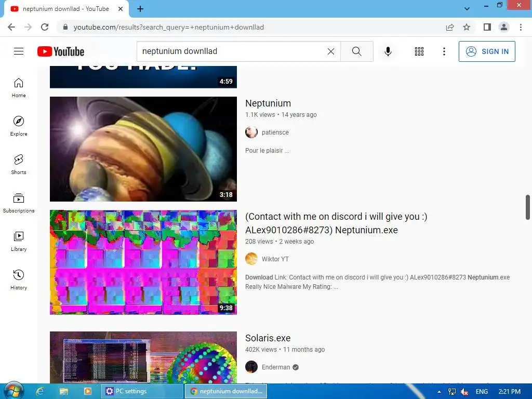Click the 2:21 PM clock

click(509, 392)
